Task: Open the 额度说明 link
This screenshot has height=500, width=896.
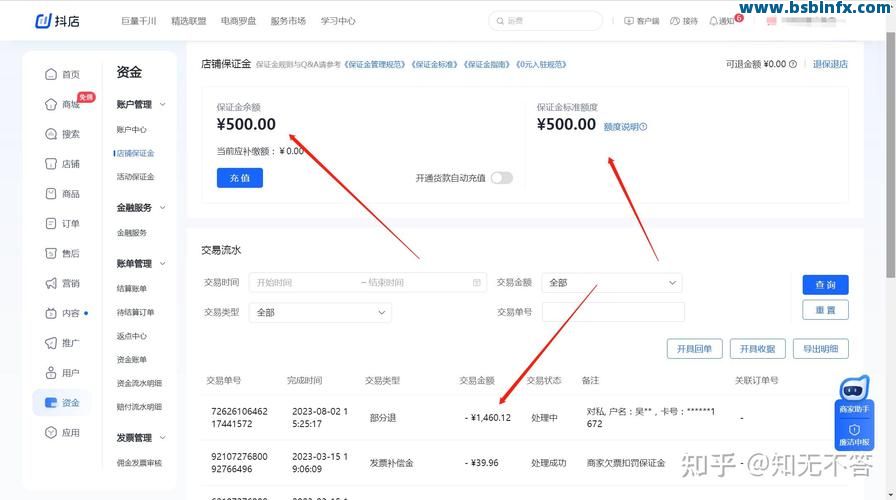Action: 625,127
